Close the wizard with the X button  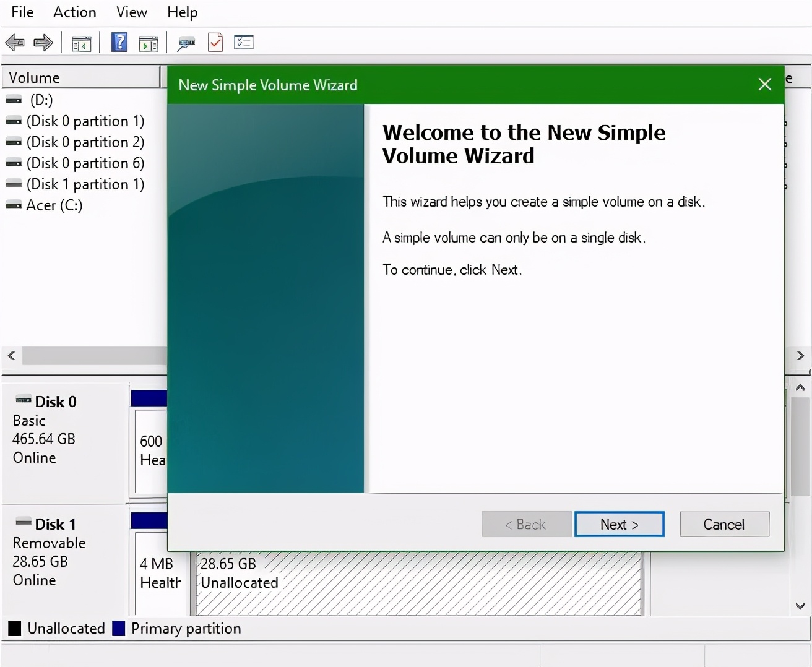click(x=765, y=85)
